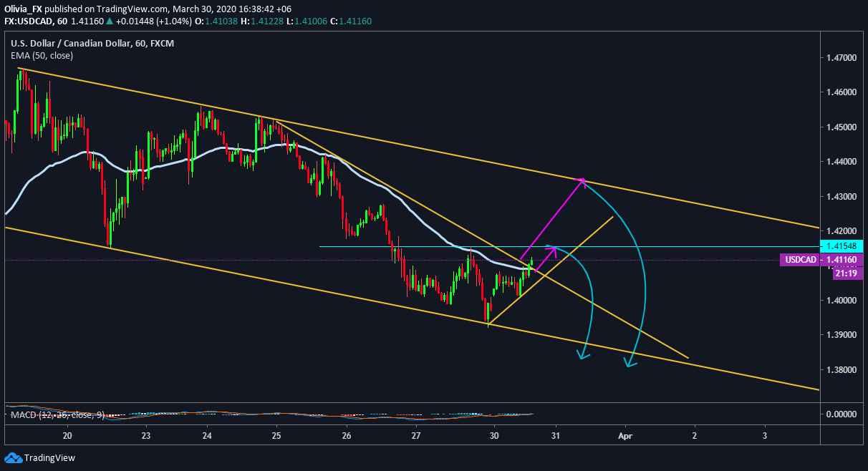The height and width of the screenshot is (471, 868).
Task: Click the 26 date label on time axis
Action: 346,435
